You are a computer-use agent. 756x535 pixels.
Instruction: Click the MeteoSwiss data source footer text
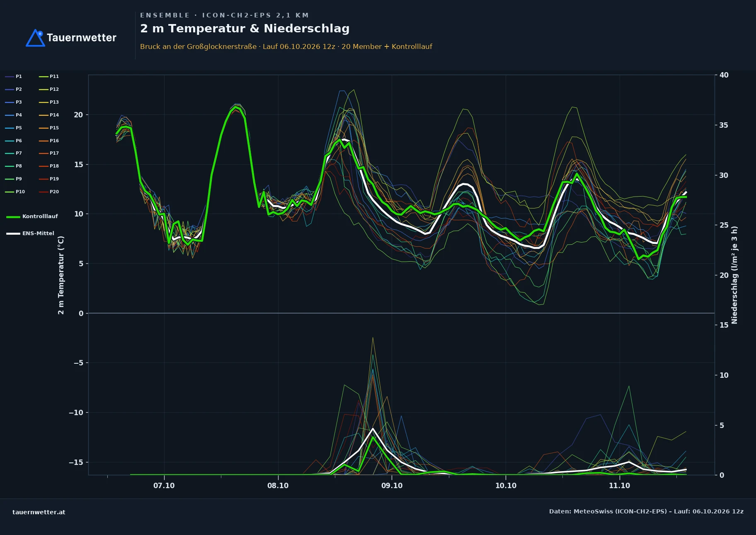tap(646, 511)
